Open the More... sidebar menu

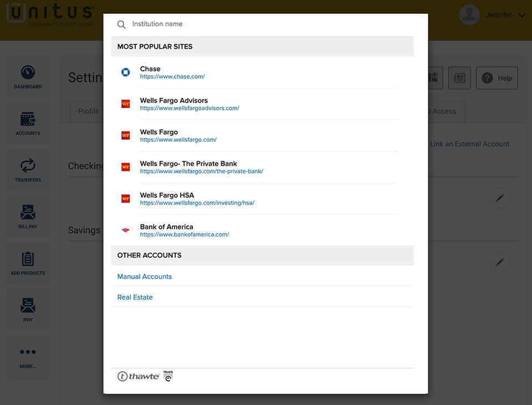coord(28,357)
